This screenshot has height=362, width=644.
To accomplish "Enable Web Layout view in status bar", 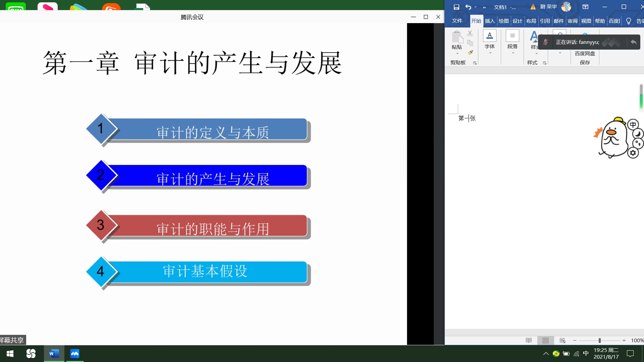I will pos(562,340).
